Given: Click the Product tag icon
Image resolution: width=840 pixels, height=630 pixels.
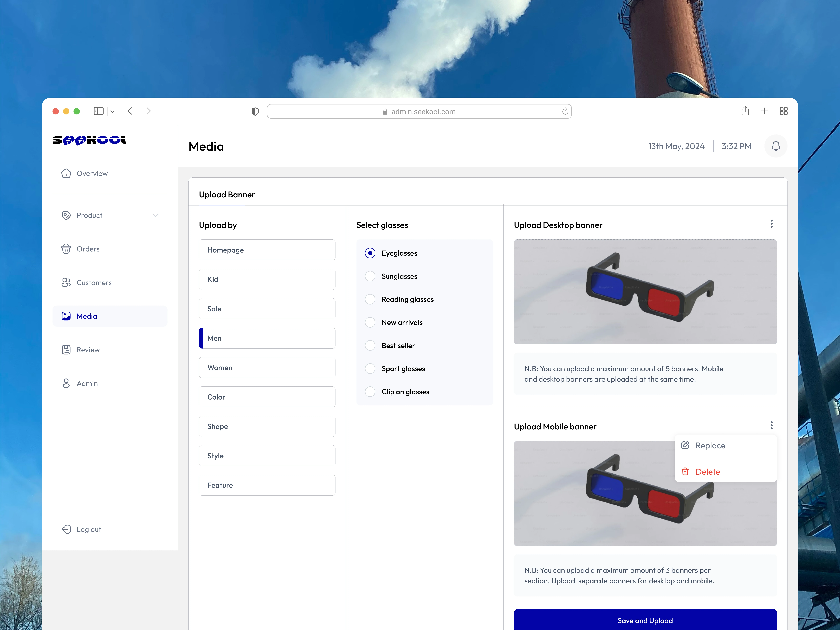Looking at the screenshot, I should point(66,215).
